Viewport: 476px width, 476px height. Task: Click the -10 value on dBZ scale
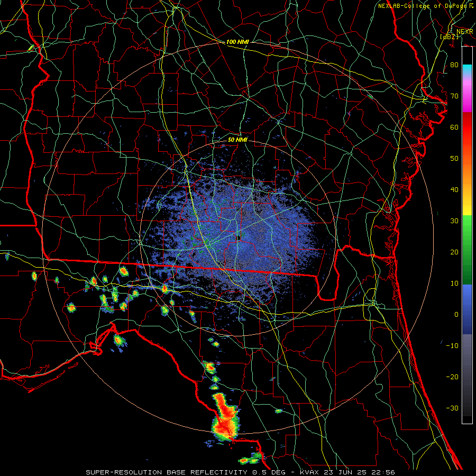(x=452, y=346)
